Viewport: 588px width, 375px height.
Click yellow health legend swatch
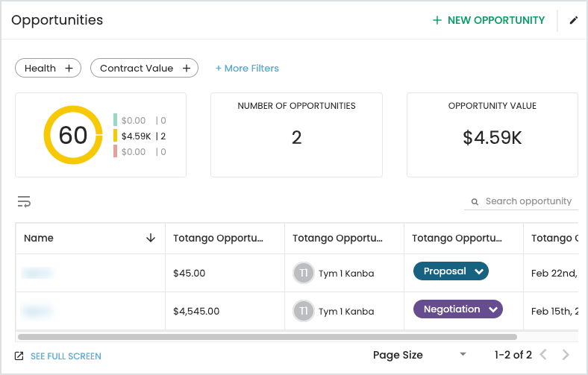(x=115, y=136)
